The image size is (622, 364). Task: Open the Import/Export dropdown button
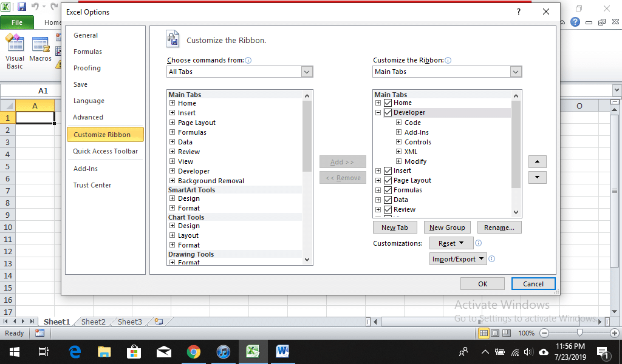point(458,259)
